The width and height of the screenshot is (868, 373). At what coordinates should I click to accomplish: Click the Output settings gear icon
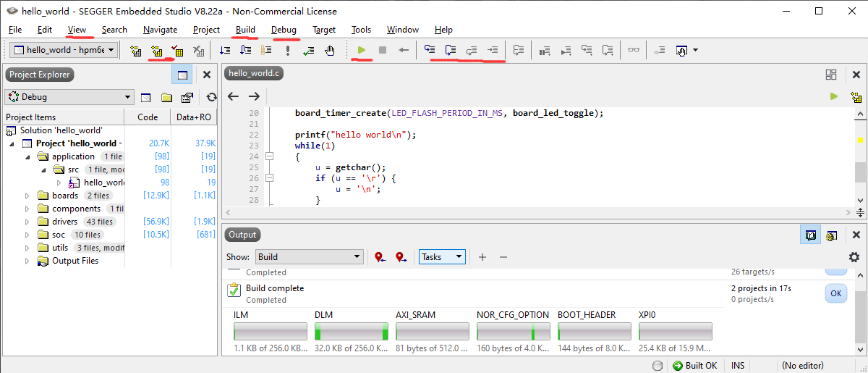[854, 257]
